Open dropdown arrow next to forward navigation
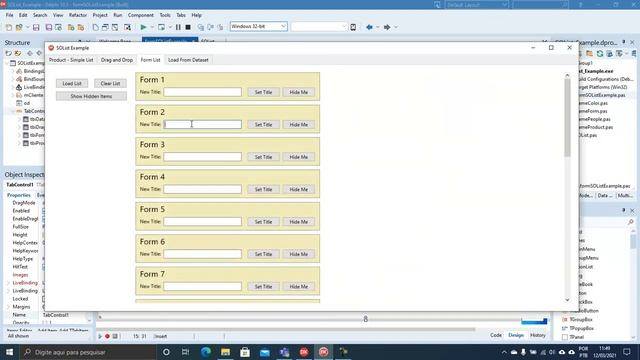 tap(396, 27)
